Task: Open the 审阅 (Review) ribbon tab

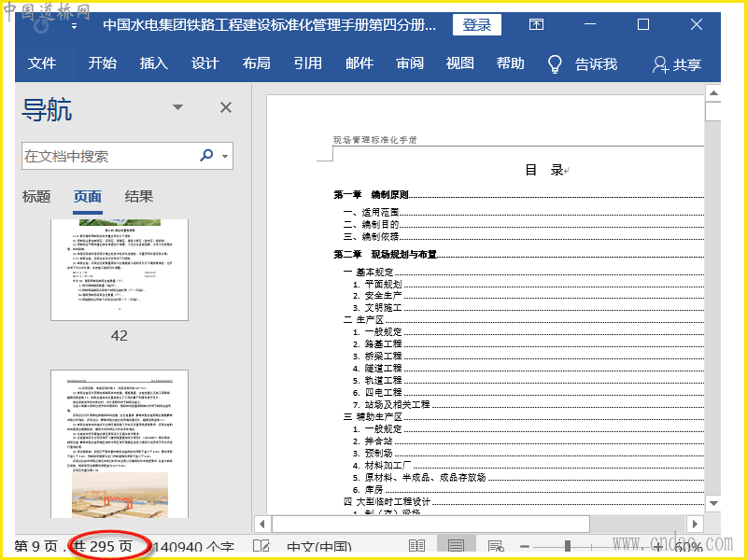Action: coord(409,63)
